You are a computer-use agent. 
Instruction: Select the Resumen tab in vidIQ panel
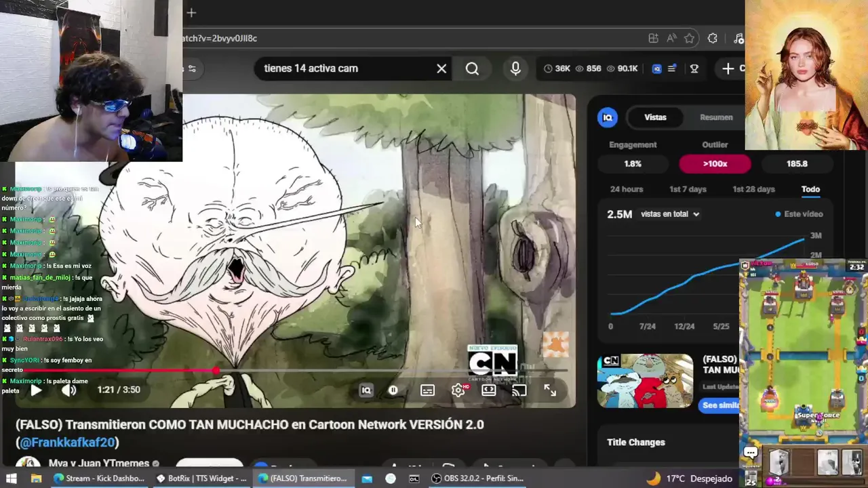coord(716,117)
